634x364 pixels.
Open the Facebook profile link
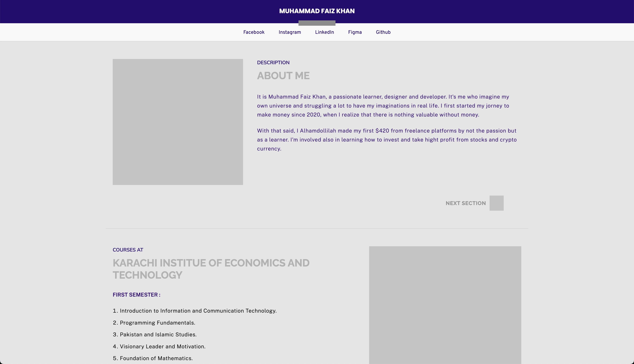pos(254,32)
